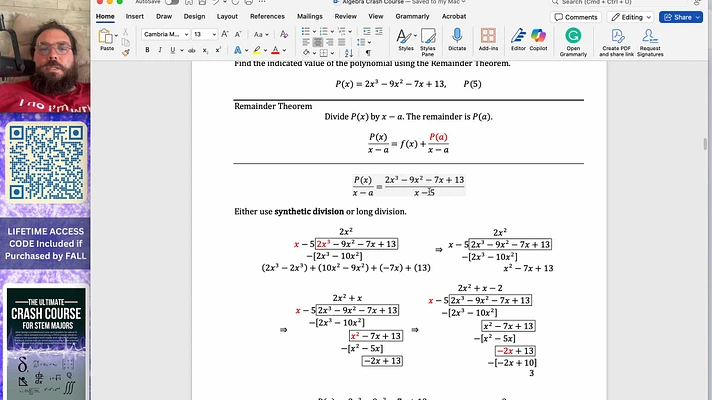Viewport: 712px width, 400px height.
Task: Increase paragraph indent
Action: pyautogui.click(x=379, y=31)
